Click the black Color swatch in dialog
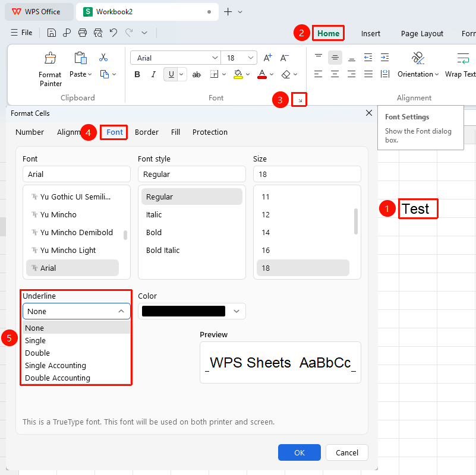 tap(184, 311)
